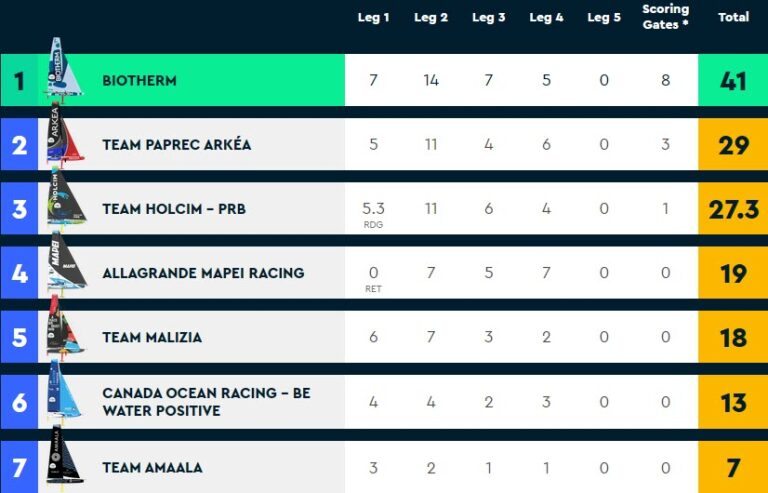Select the Leg 2 column header
The height and width of the screenshot is (493, 768).
431,18
